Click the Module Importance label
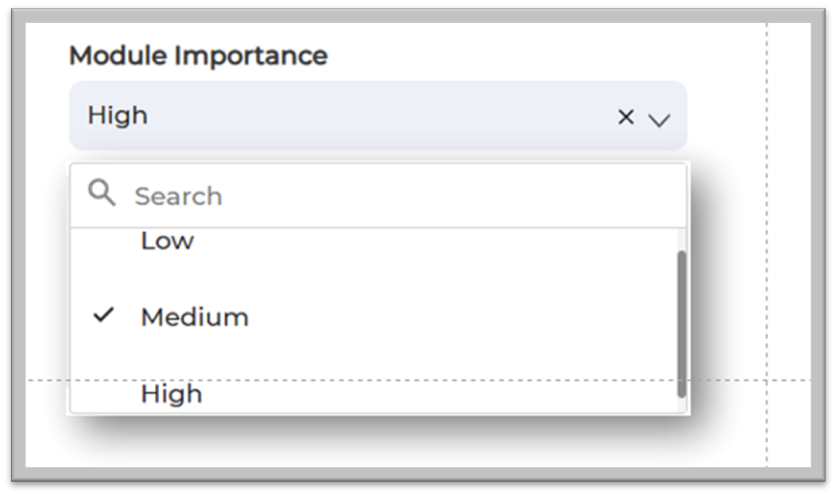 coord(198,56)
